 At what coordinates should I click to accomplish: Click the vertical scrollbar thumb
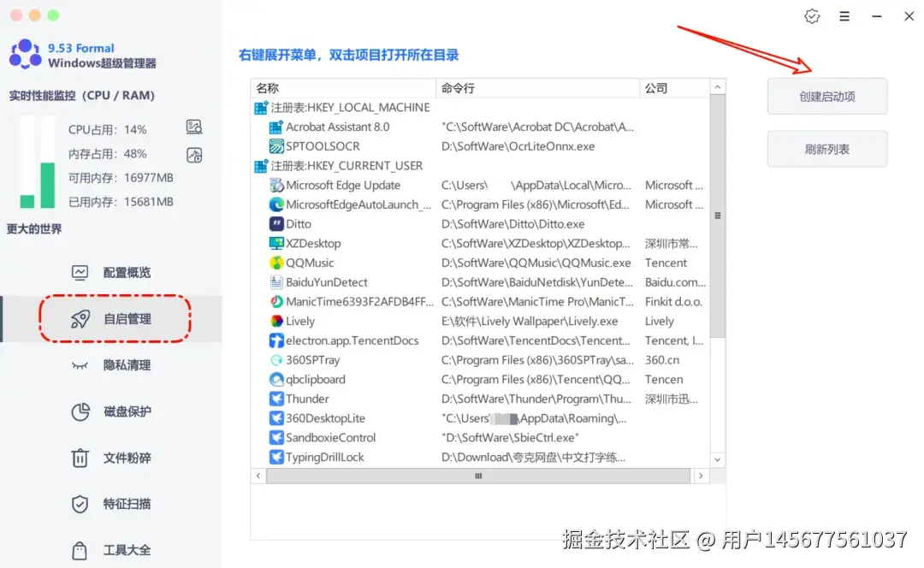tap(717, 216)
